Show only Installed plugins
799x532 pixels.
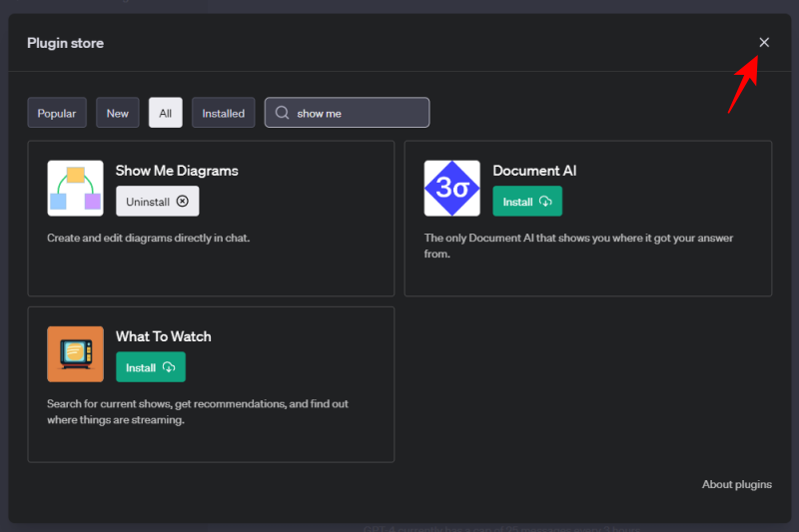[x=223, y=113]
